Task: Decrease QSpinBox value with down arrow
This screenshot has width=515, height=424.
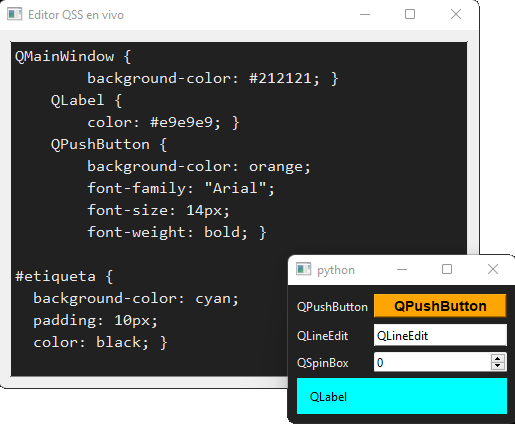Action: tap(498, 366)
